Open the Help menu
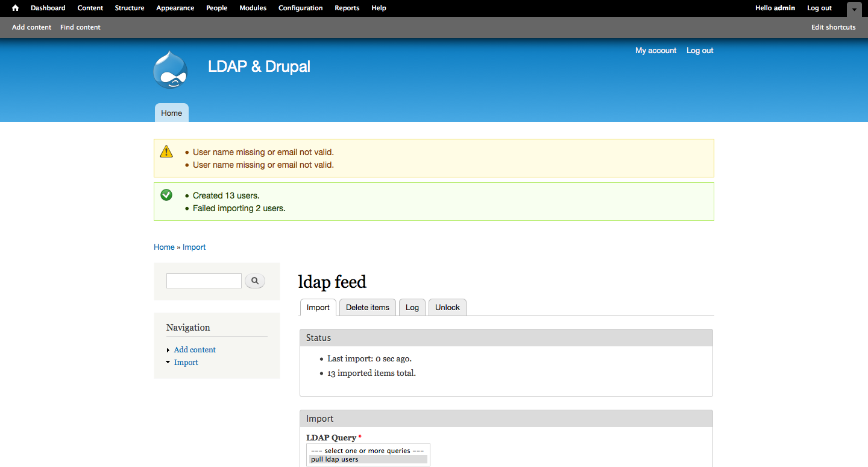Image resolution: width=868 pixels, height=467 pixels. 379,8
